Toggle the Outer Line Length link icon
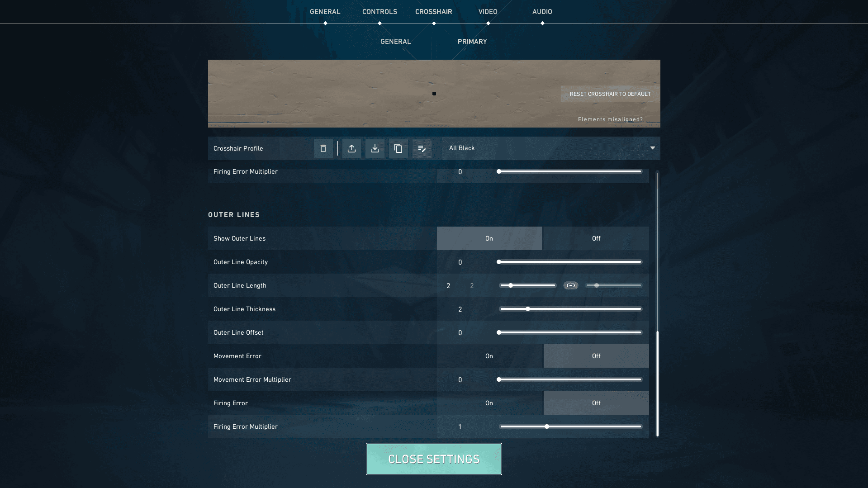 [571, 285]
